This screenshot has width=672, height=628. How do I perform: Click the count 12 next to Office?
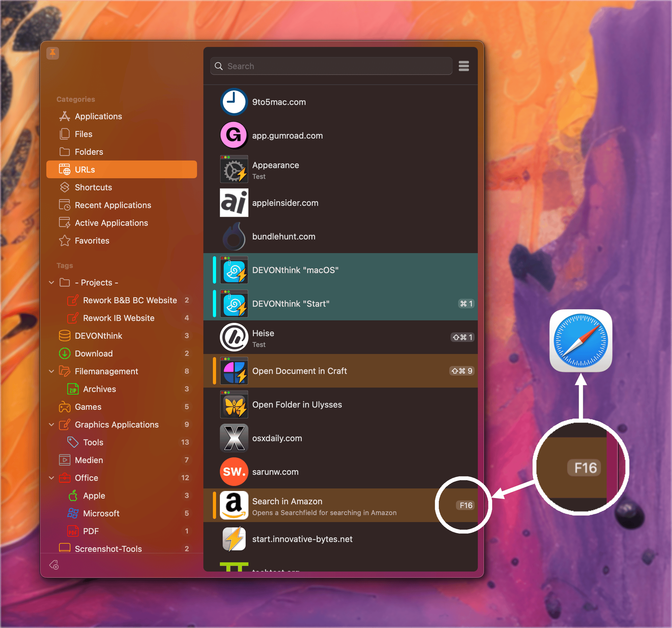pos(185,478)
